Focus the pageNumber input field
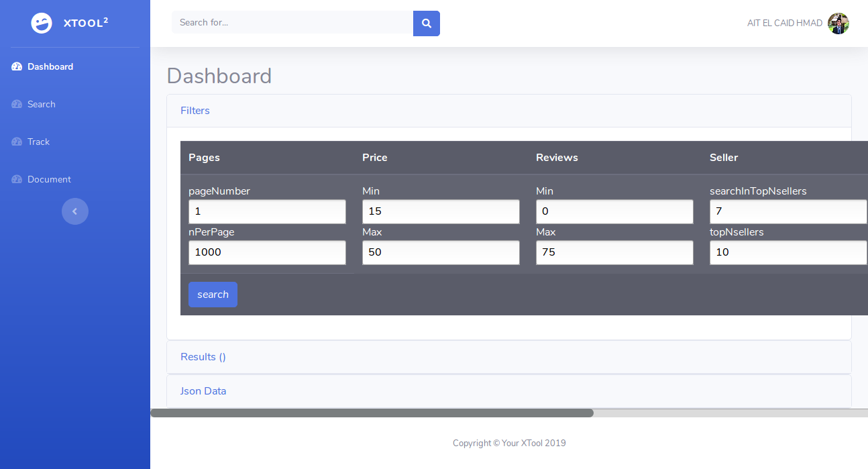The height and width of the screenshot is (469, 868). pos(267,211)
